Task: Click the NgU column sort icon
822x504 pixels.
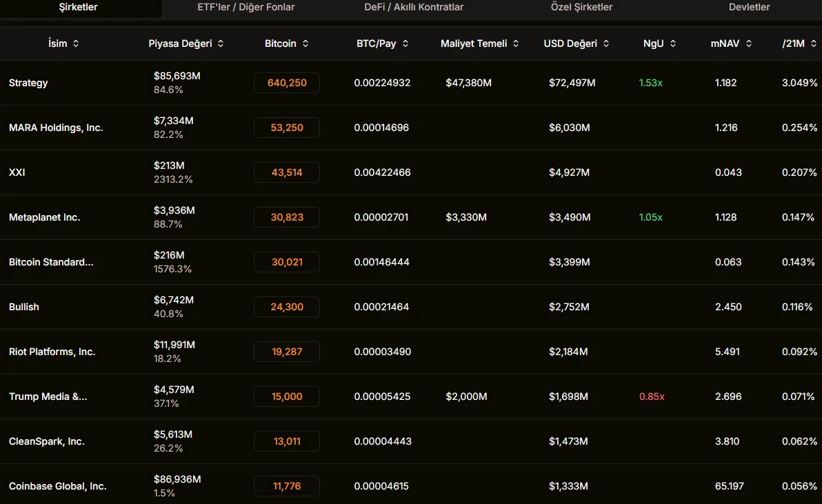Action: pyautogui.click(x=673, y=43)
